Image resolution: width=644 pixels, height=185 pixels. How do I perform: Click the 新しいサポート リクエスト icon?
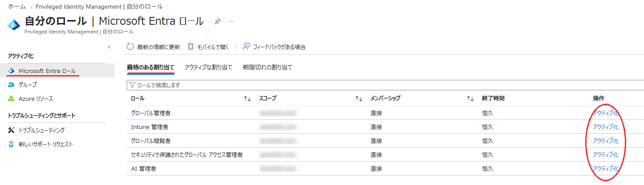click(x=11, y=144)
